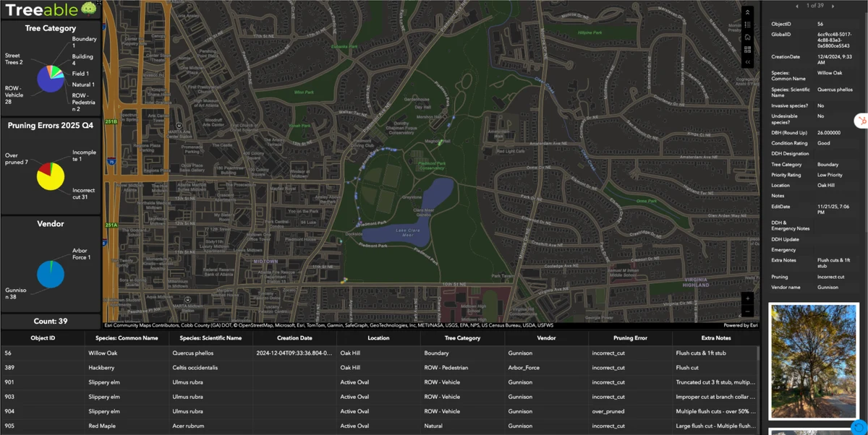Sort by Tree Category column header
Screen dimensions: 868x435
point(462,337)
